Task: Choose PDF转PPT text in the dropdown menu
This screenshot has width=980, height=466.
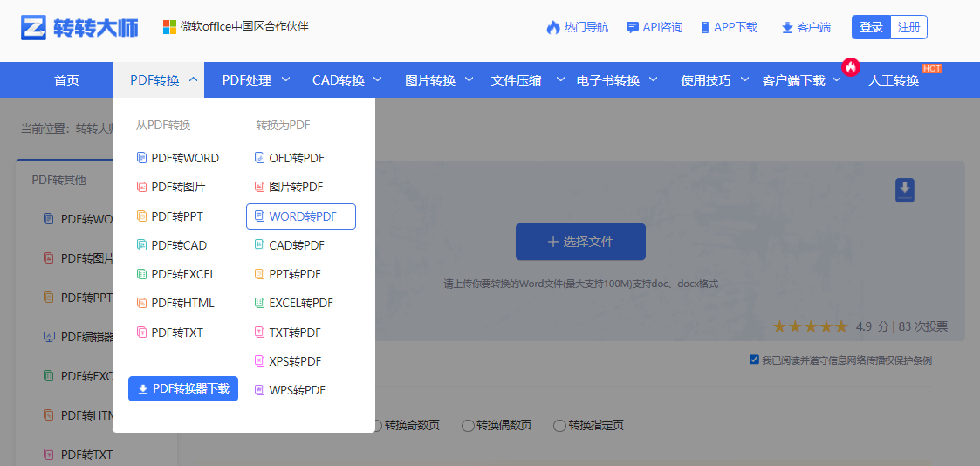Action: pos(177,216)
